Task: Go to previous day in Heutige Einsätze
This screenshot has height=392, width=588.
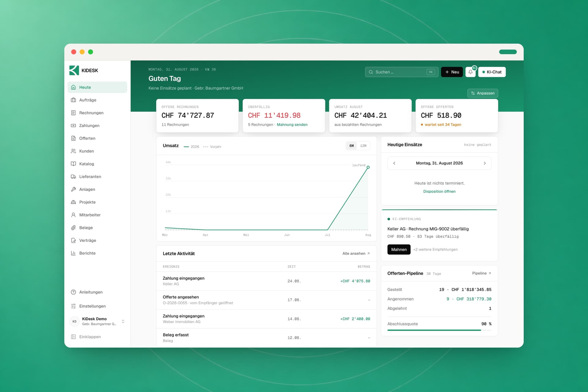Action: click(394, 163)
